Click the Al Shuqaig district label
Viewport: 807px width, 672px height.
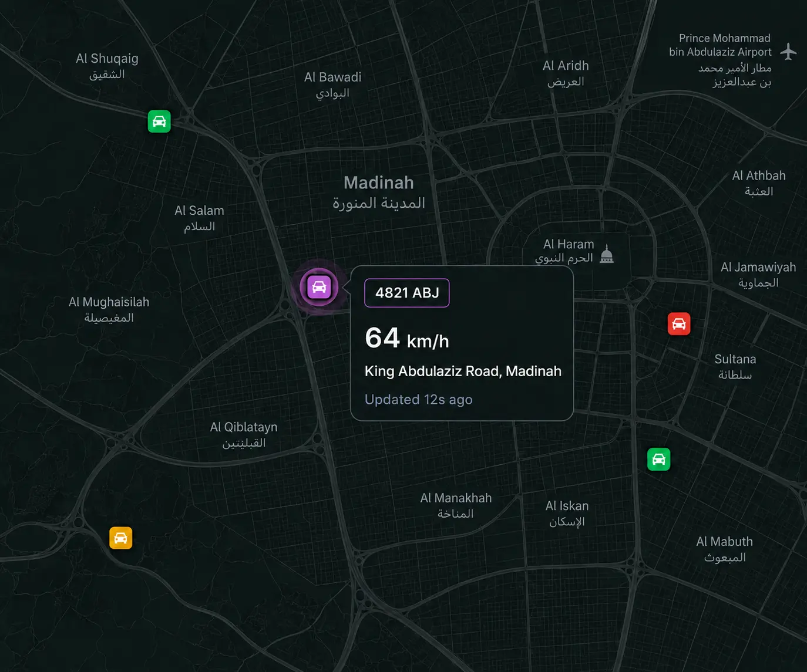(107, 66)
